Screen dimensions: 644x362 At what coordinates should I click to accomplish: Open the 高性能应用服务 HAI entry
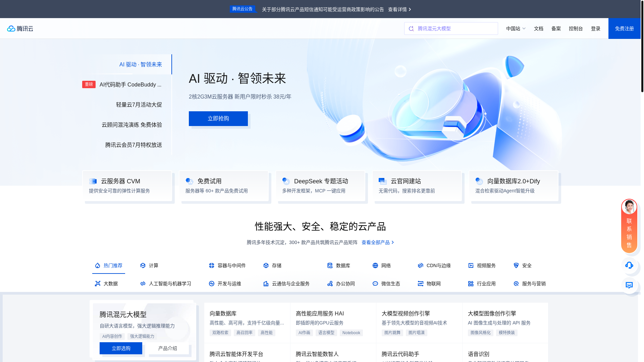[333, 323]
